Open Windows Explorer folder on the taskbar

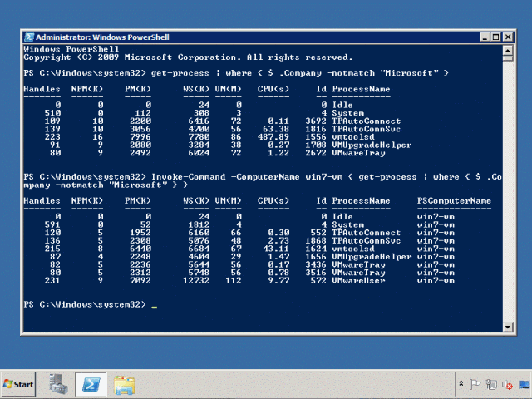(x=125, y=385)
